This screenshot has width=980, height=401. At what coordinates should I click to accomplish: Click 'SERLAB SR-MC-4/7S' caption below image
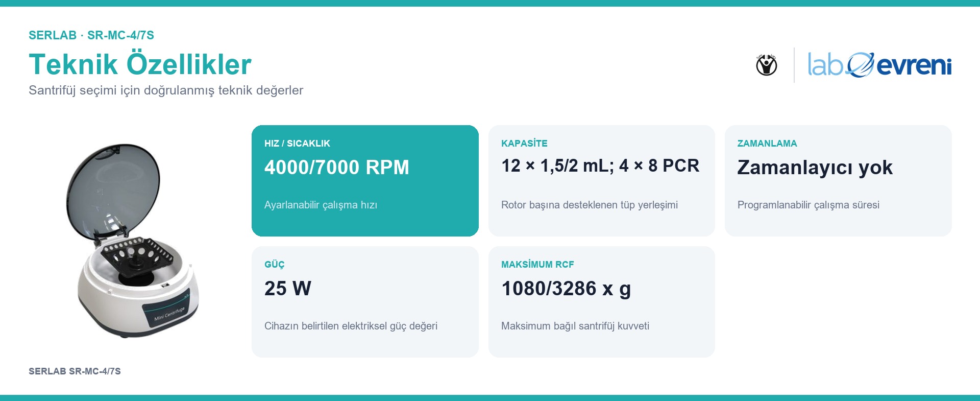pyautogui.click(x=75, y=371)
